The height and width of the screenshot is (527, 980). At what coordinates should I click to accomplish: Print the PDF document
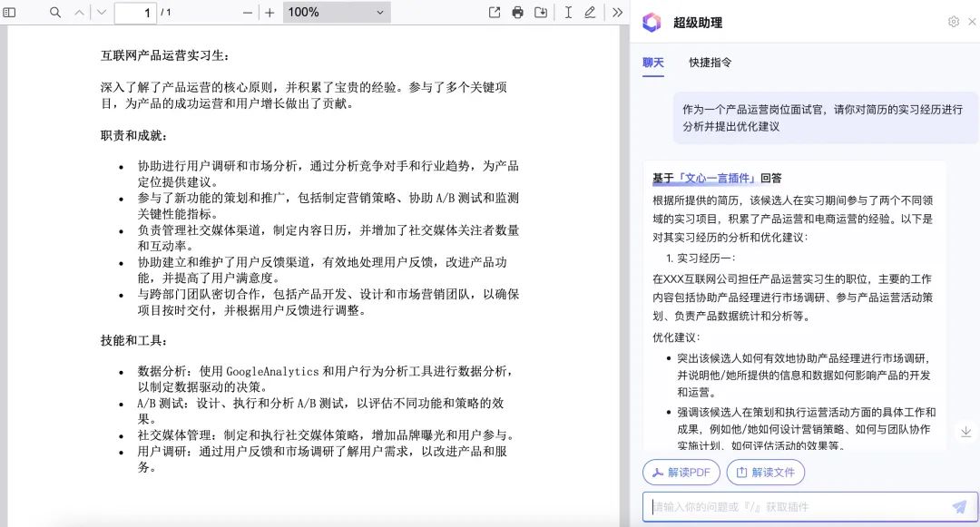click(x=517, y=13)
